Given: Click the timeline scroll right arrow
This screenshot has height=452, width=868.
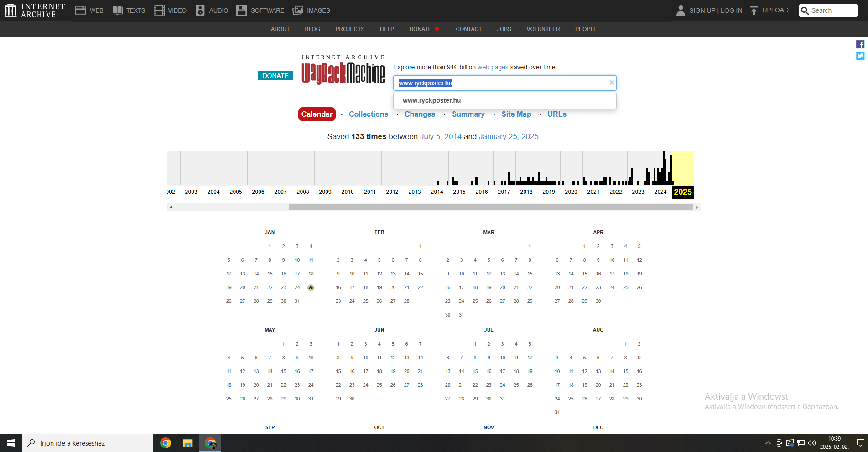Looking at the screenshot, I should coord(697,207).
